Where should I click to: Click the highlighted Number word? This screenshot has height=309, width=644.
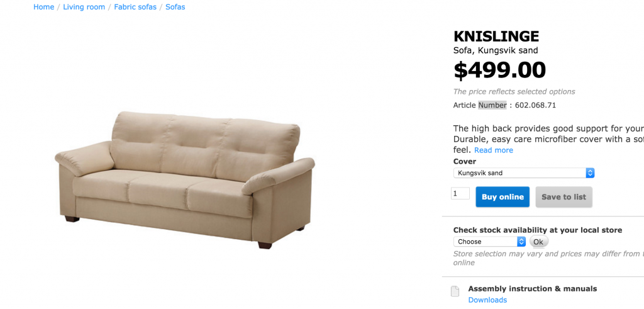point(492,105)
